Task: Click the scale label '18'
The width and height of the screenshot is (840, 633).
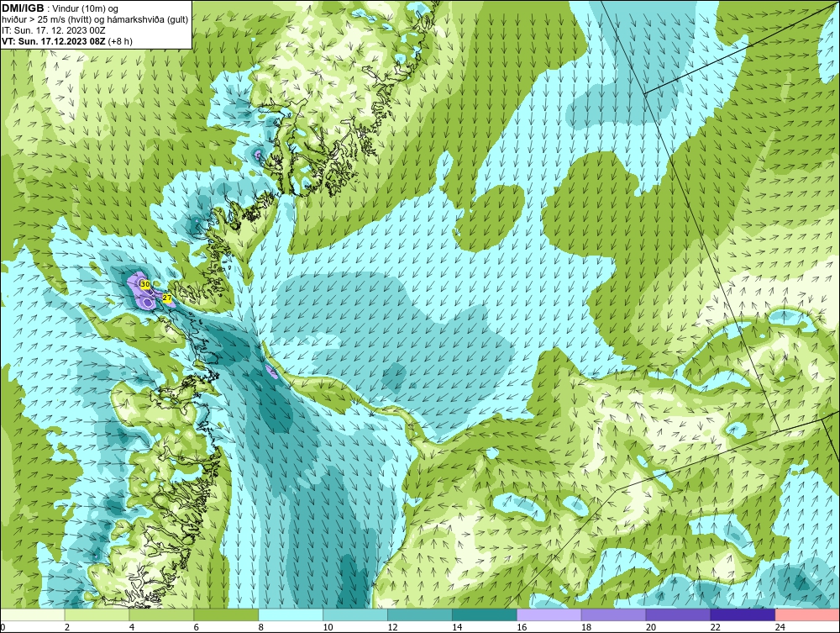Action: click(586, 627)
